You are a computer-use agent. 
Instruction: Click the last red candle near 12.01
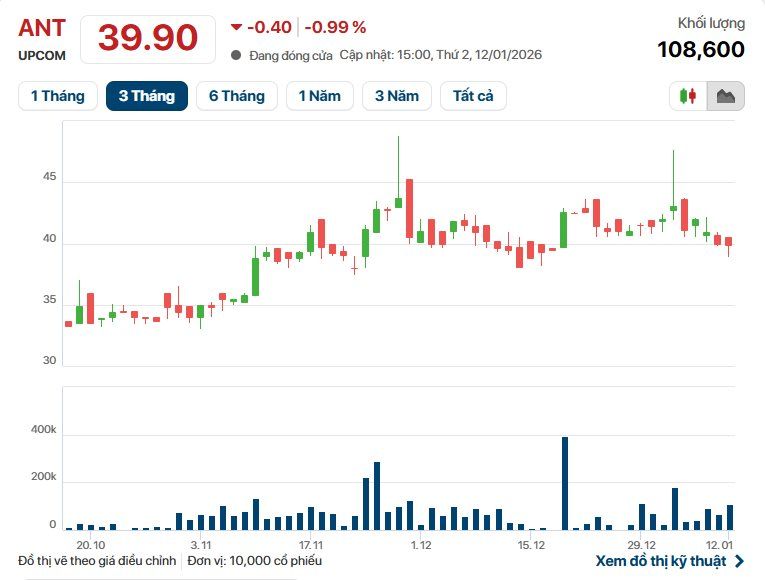tap(729, 241)
